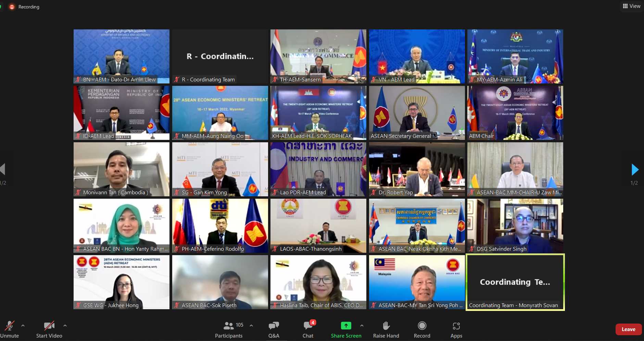
Task: Go to previous gallery page arrow
Action: point(3,169)
